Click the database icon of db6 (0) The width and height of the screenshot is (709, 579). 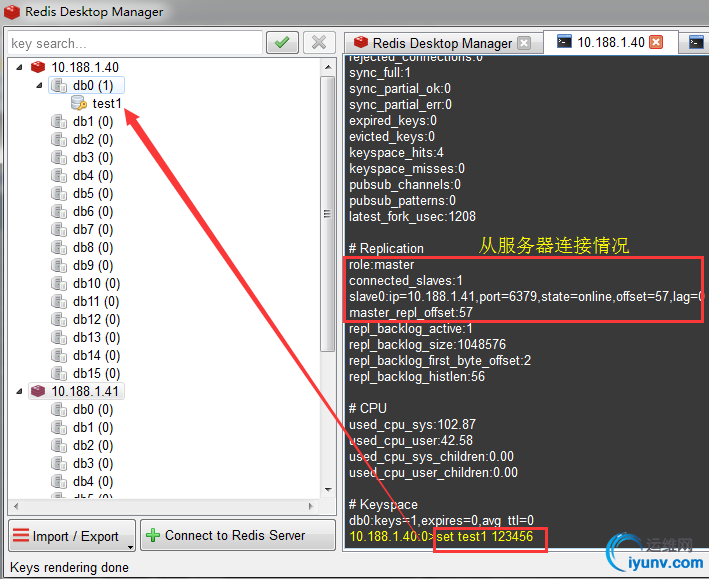[59, 212]
